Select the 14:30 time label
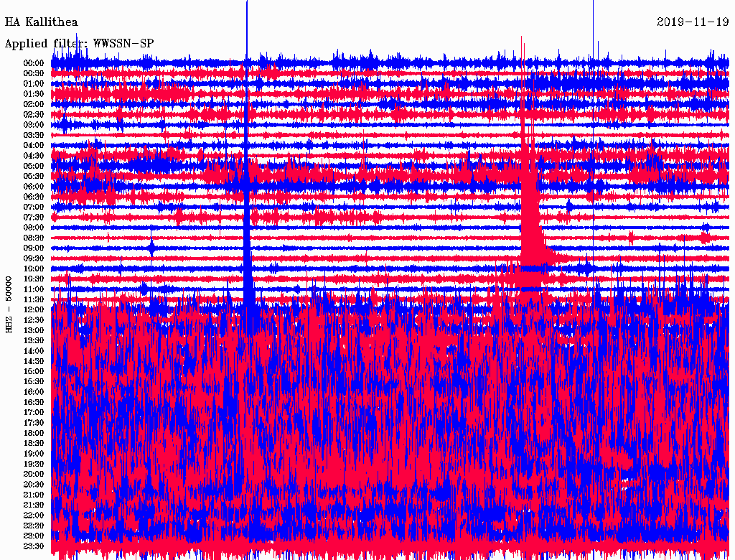735x560 pixels. [x=34, y=362]
